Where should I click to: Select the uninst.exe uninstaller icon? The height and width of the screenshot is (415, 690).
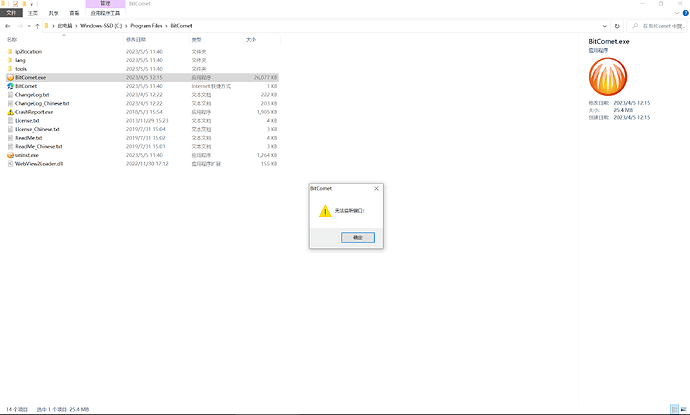tap(9, 155)
